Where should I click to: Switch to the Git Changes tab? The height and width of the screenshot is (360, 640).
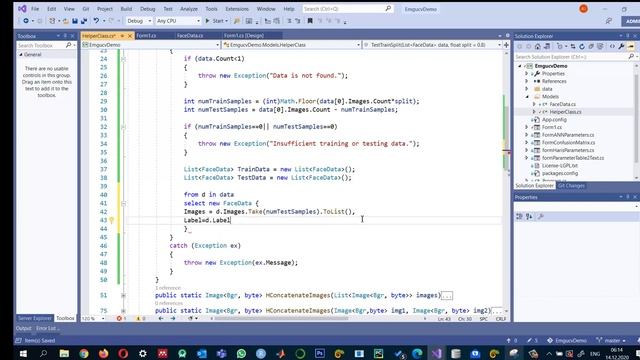(x=571, y=186)
